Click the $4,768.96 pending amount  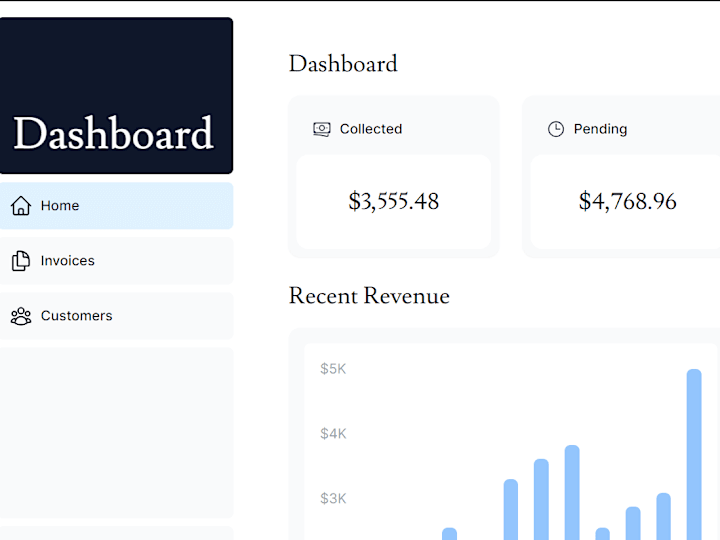click(x=627, y=201)
